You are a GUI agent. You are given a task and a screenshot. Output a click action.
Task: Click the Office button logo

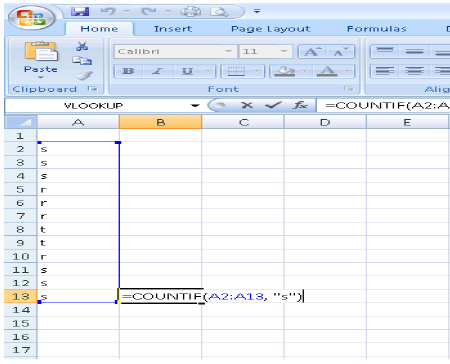[x=31, y=17]
